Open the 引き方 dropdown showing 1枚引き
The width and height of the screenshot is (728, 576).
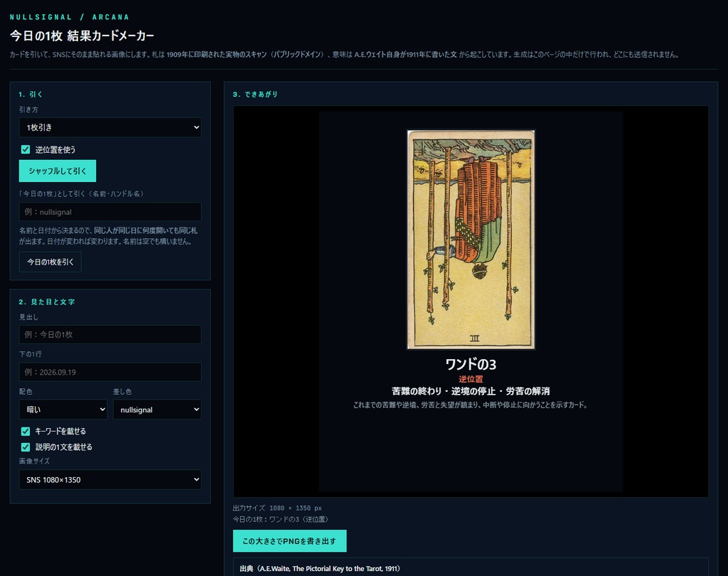(110, 127)
